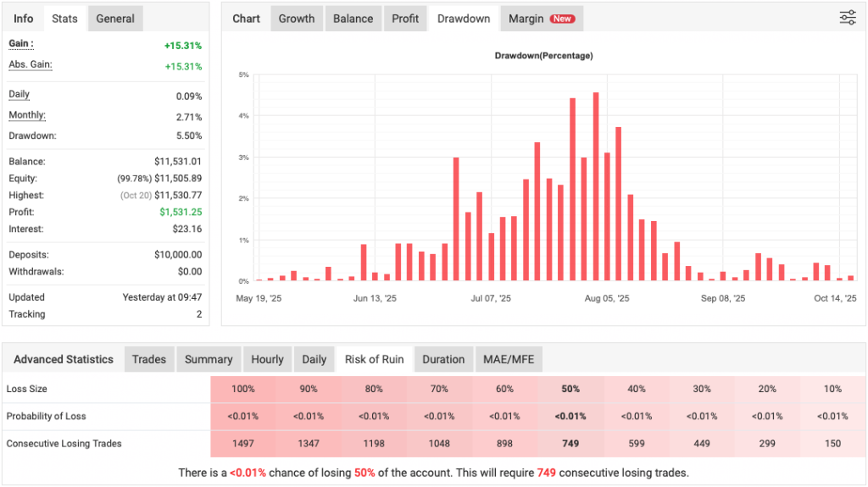Click the underlined Monthly label

coord(27,115)
